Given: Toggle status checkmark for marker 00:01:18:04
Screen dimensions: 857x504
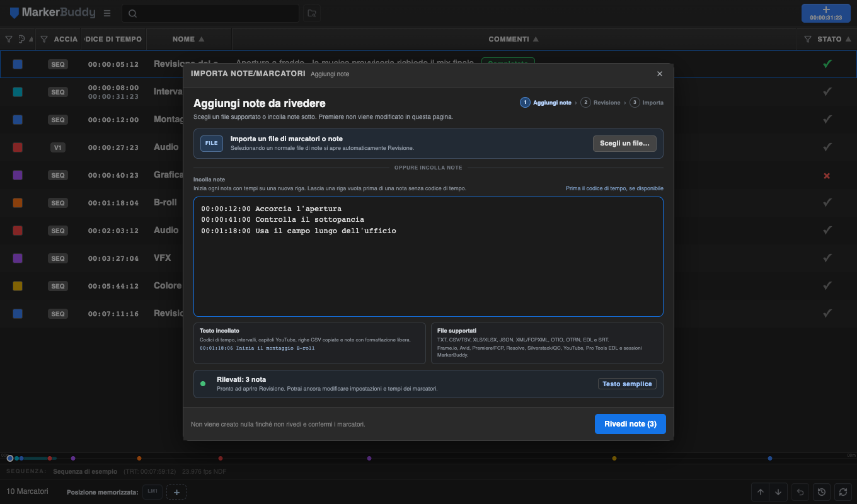Looking at the screenshot, I should point(827,202).
